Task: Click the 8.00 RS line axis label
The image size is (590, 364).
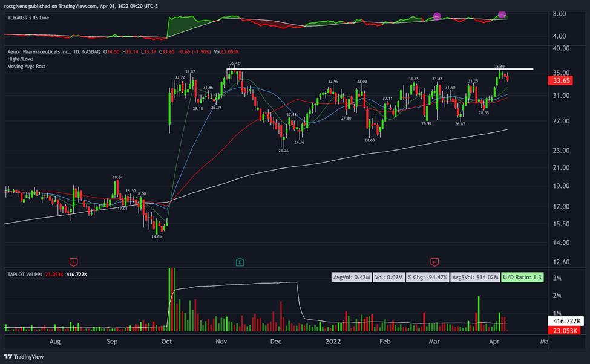Action: click(559, 14)
